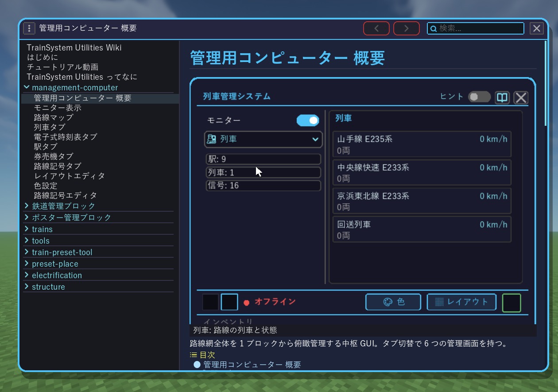The width and height of the screenshot is (558, 392).
Task: Open the チュートリアル動画 page
Action: 62,67
